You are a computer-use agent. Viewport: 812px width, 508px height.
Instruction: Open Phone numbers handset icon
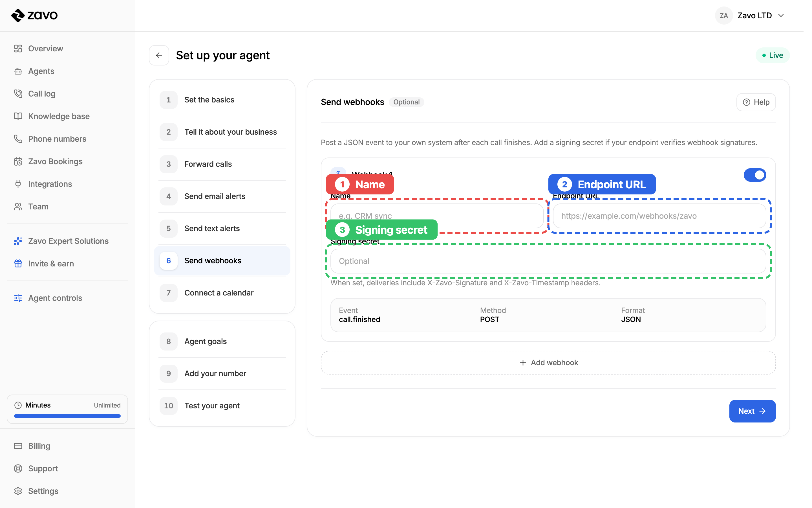tap(18, 139)
